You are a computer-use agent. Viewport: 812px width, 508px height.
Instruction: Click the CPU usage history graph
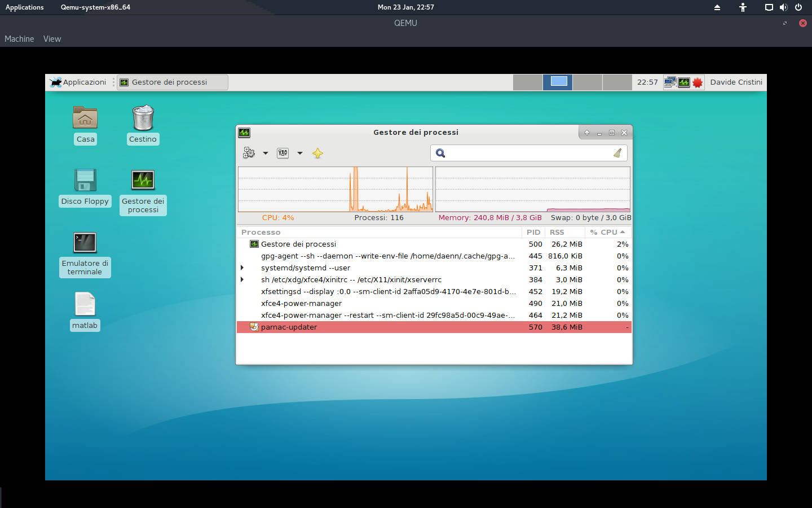click(x=336, y=189)
